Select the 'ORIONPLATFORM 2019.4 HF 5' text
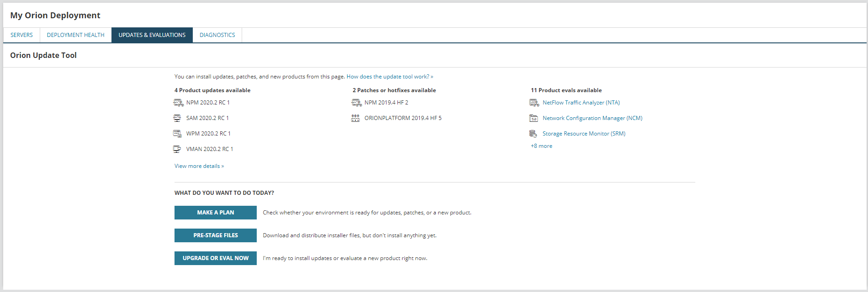 coord(403,118)
